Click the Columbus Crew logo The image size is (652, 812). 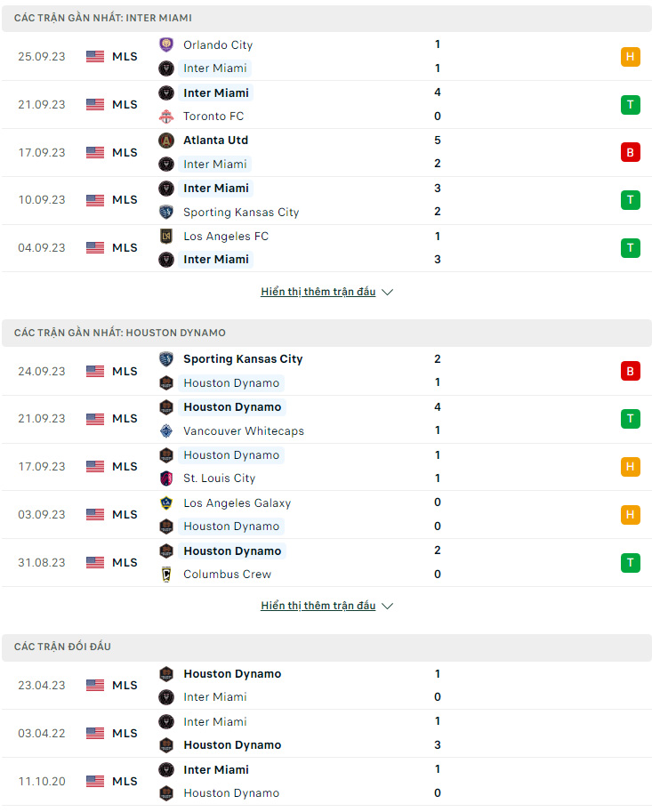click(165, 575)
